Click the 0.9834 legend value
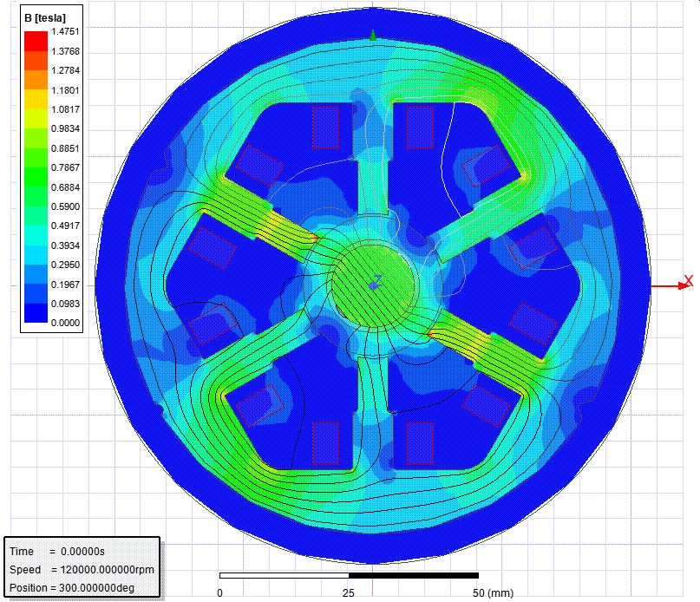 65,128
